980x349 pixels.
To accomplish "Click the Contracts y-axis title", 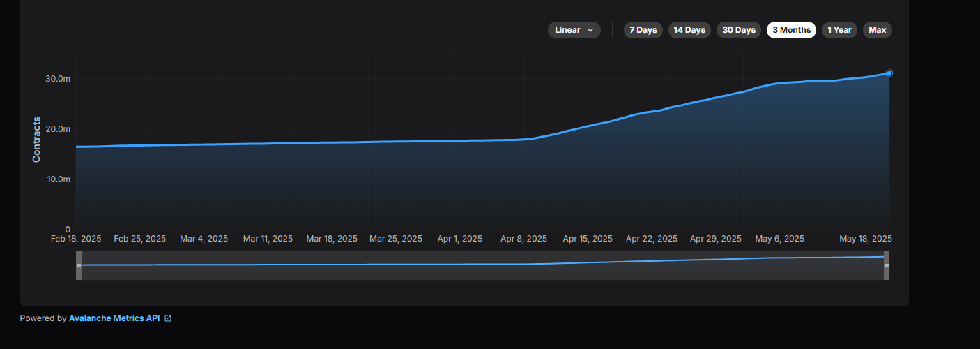I will (36, 140).
